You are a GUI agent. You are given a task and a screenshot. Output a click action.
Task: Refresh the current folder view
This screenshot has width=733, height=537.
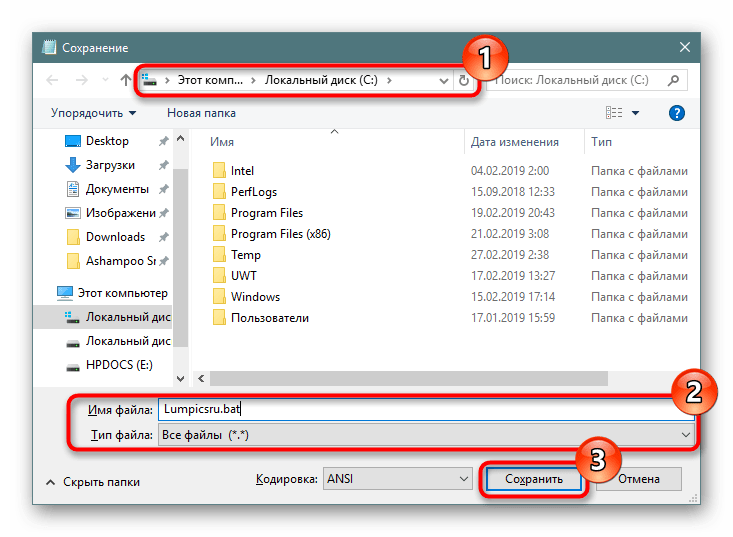[464, 80]
